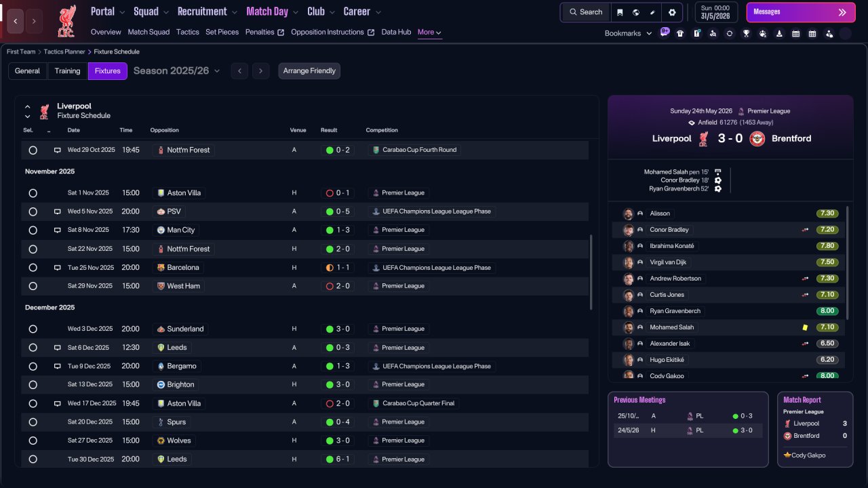Open the trophy icon in bookmarks bar
This screenshot has width=868, height=488.
point(746,33)
